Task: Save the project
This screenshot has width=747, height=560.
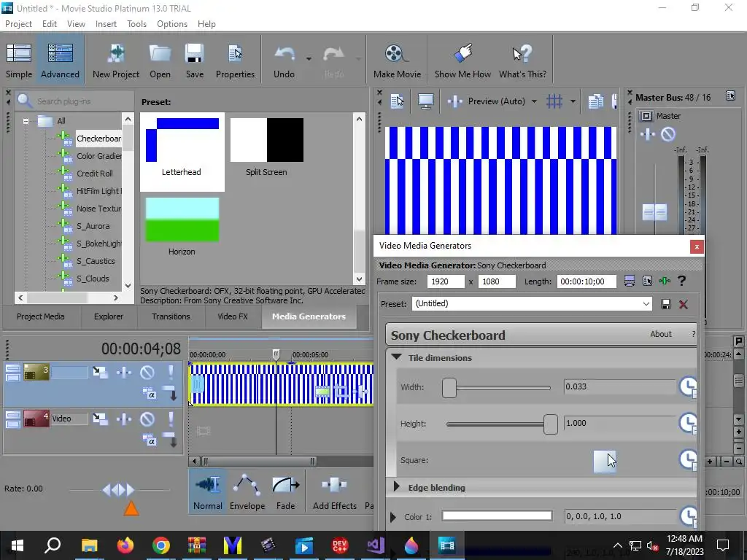Action: [x=194, y=61]
